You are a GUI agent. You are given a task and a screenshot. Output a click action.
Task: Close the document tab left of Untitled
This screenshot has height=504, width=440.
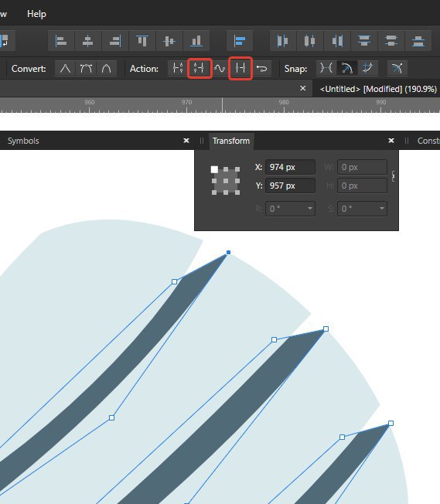(x=302, y=88)
